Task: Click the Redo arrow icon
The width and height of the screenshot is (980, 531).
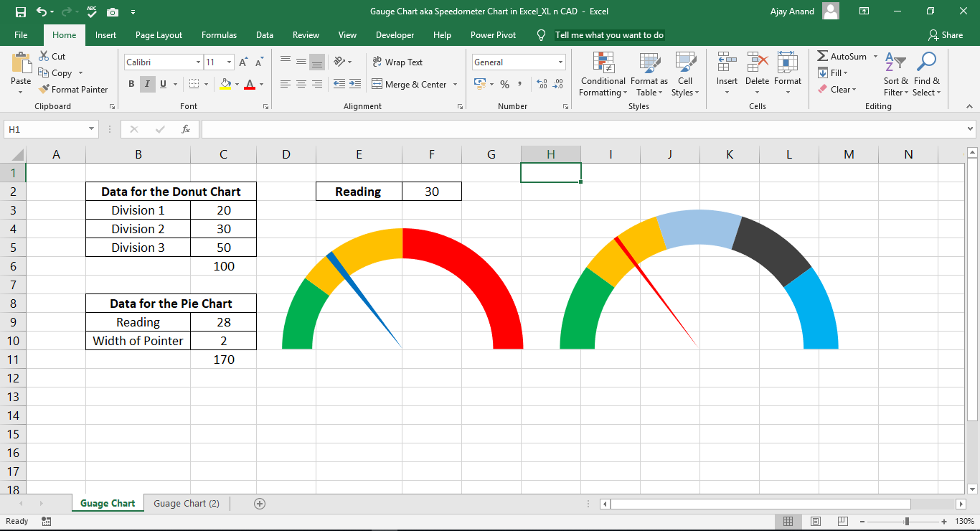Action: pos(66,11)
